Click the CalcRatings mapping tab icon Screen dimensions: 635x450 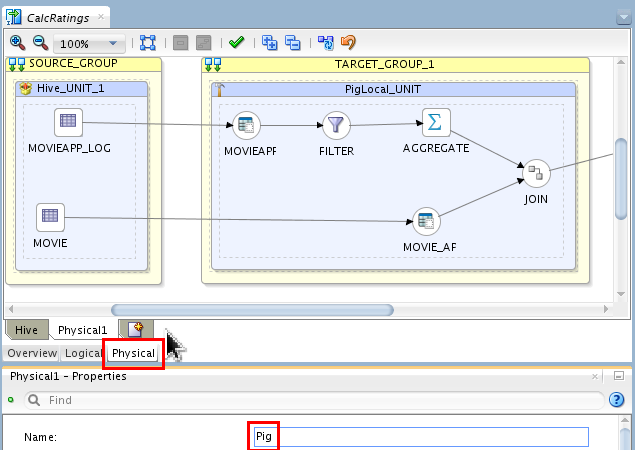14,17
